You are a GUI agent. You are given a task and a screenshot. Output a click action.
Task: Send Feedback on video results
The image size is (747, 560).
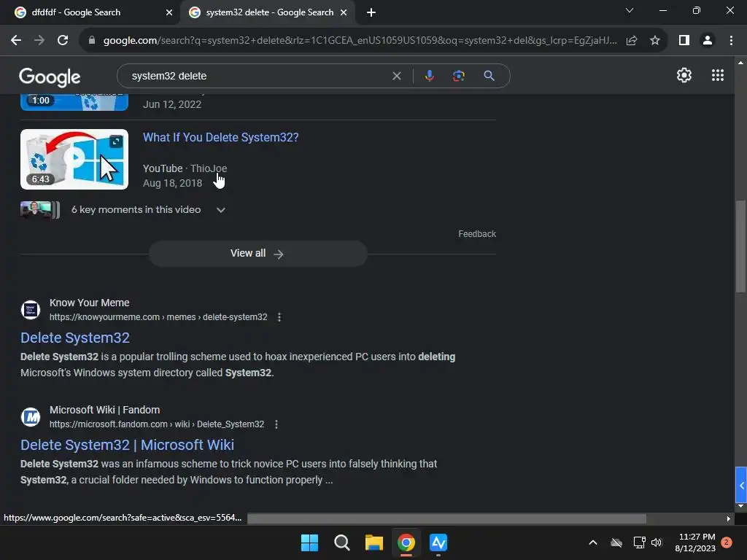pyautogui.click(x=477, y=234)
